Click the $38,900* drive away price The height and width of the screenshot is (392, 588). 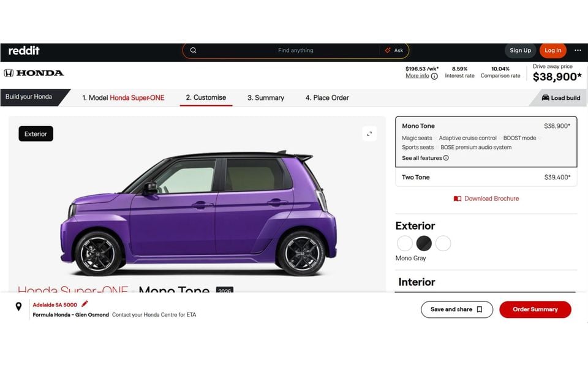[x=557, y=77]
